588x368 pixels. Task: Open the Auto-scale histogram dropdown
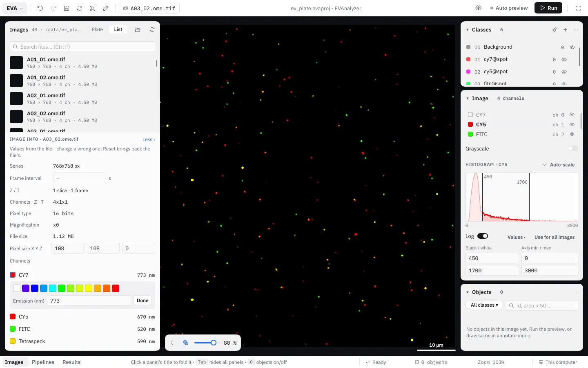click(558, 165)
